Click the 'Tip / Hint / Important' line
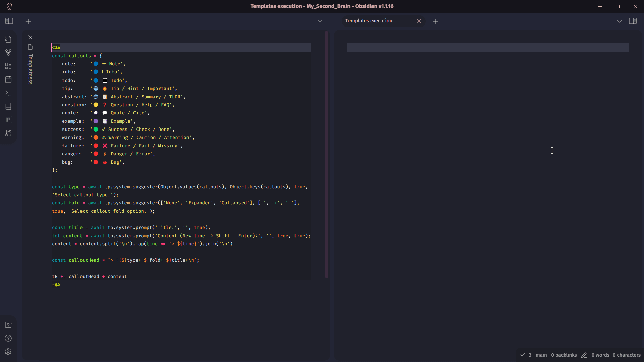The width and height of the screenshot is (644, 362). (119, 88)
